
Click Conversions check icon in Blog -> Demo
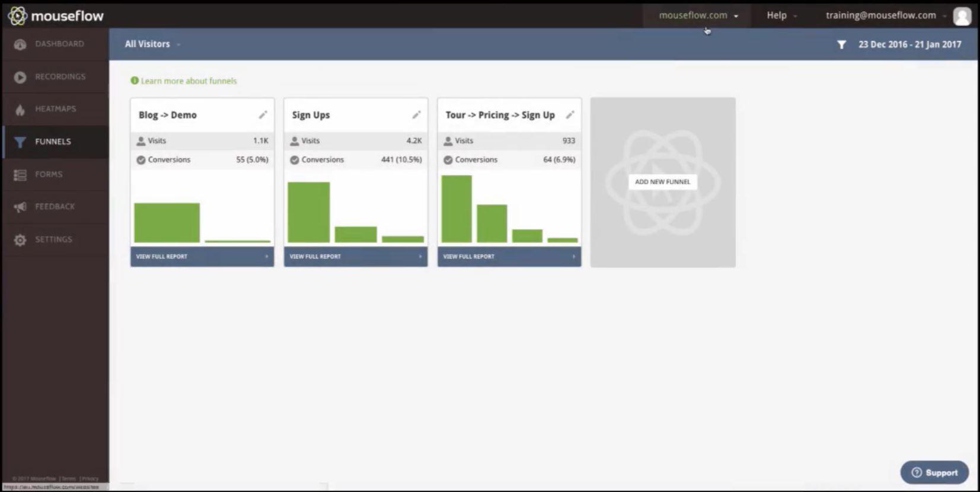pyautogui.click(x=141, y=160)
